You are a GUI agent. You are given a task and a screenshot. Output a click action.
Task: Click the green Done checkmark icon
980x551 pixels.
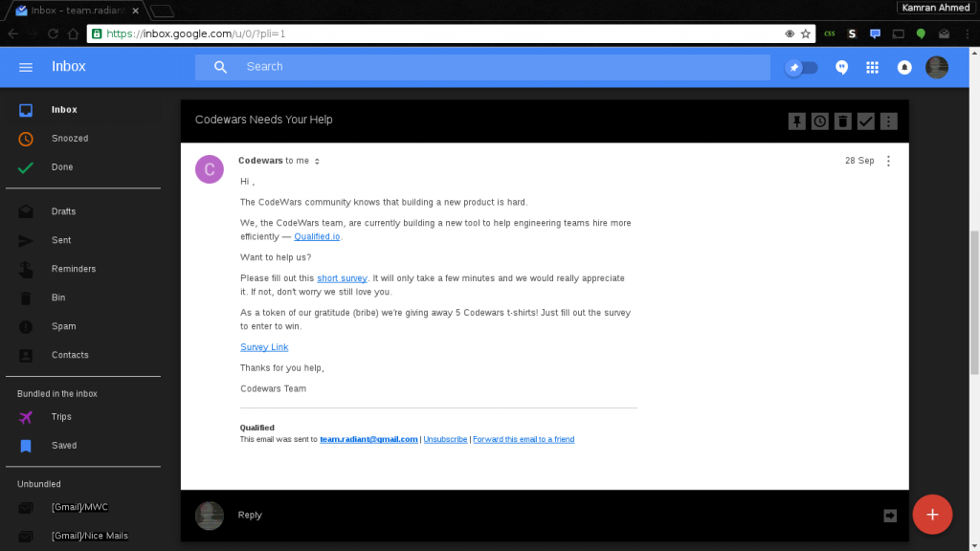[26, 167]
